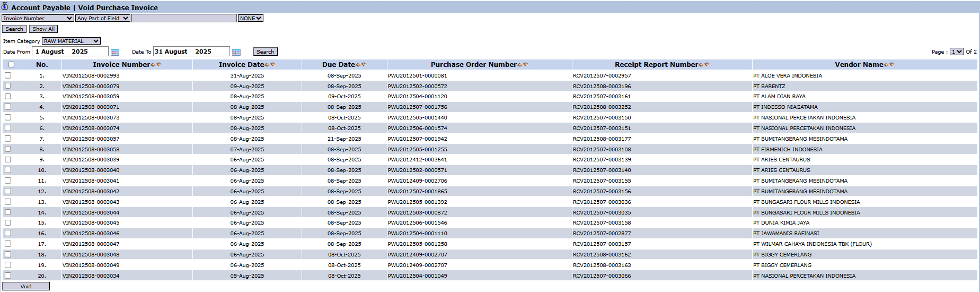Click the Void button below the table
This screenshot has height=292, width=980.
[x=26, y=286]
